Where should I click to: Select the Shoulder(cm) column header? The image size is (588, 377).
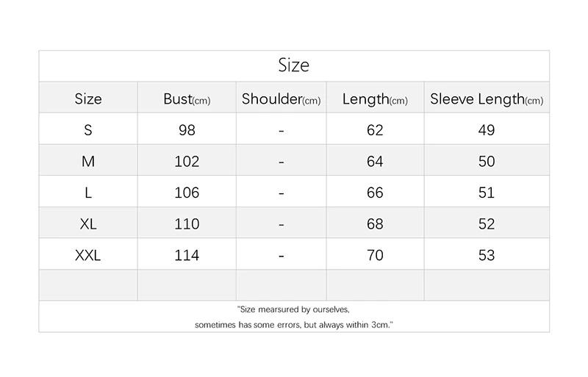click(282, 98)
